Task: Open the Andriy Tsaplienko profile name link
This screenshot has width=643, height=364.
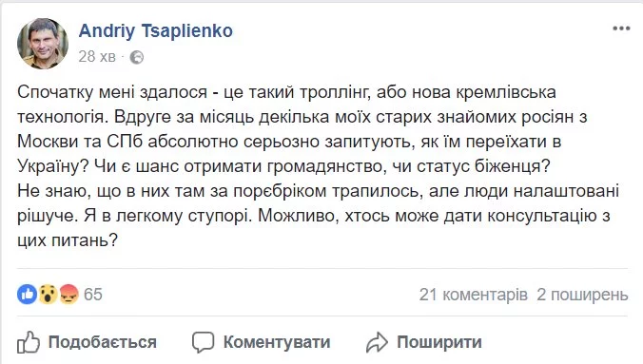Action: tap(156, 30)
